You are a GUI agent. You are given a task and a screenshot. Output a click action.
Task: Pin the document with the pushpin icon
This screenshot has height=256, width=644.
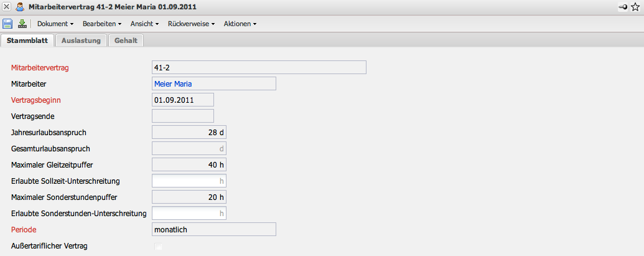pyautogui.click(x=623, y=6)
